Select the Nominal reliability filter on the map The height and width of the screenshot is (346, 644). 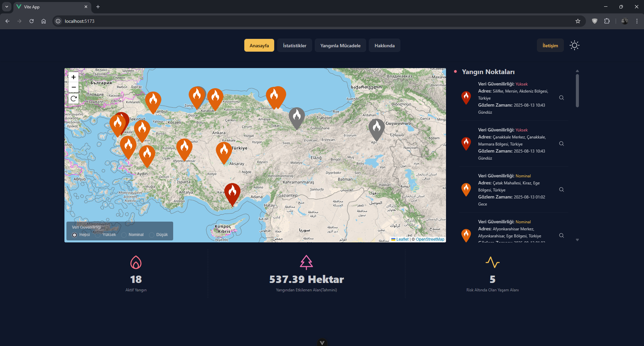(124, 235)
